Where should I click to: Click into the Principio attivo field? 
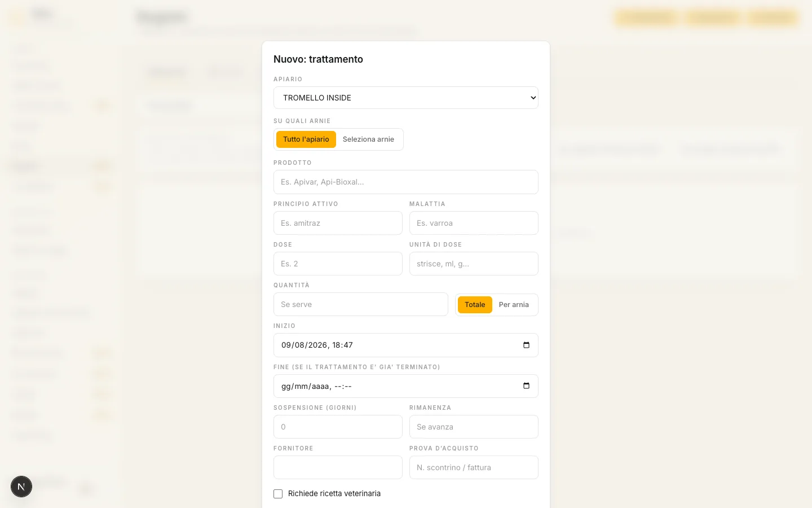(338, 223)
